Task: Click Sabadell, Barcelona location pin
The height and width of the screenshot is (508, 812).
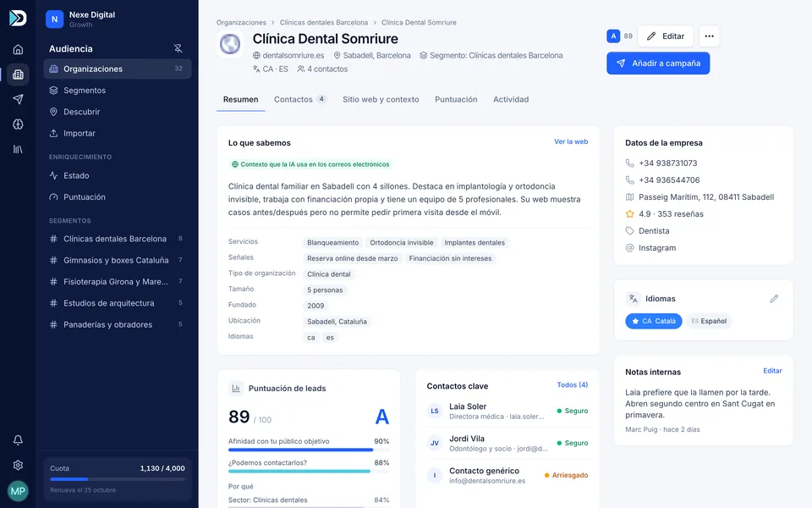Action: click(x=372, y=56)
